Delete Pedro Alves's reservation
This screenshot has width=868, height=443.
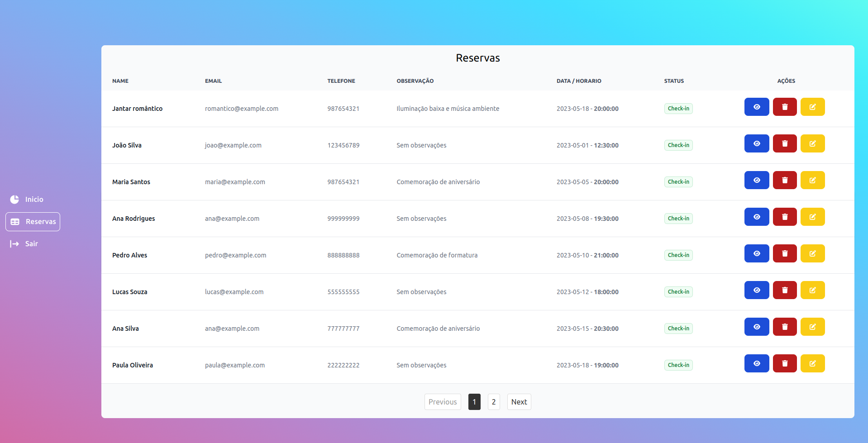pyautogui.click(x=785, y=253)
